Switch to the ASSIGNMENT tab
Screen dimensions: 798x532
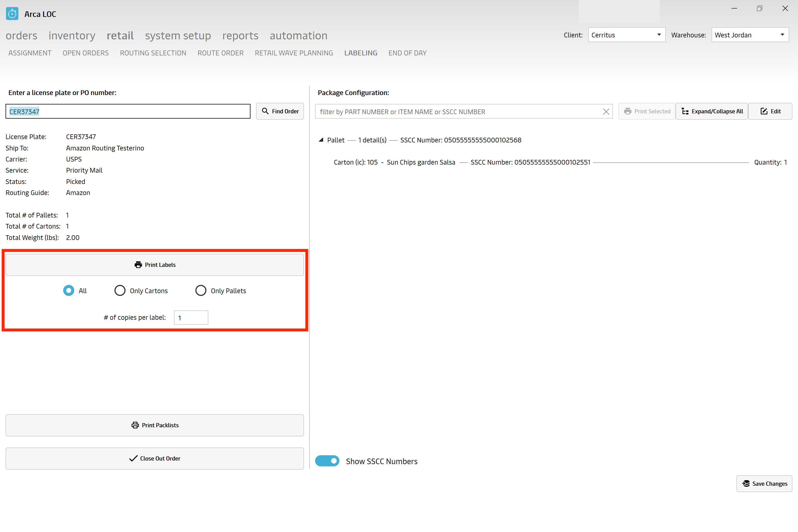(30, 53)
